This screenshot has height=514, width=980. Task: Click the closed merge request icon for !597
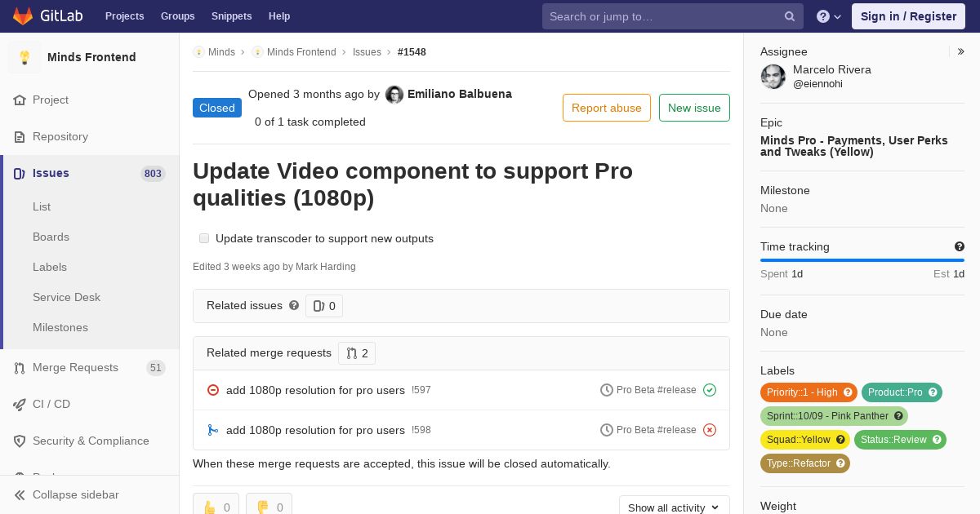[213, 390]
